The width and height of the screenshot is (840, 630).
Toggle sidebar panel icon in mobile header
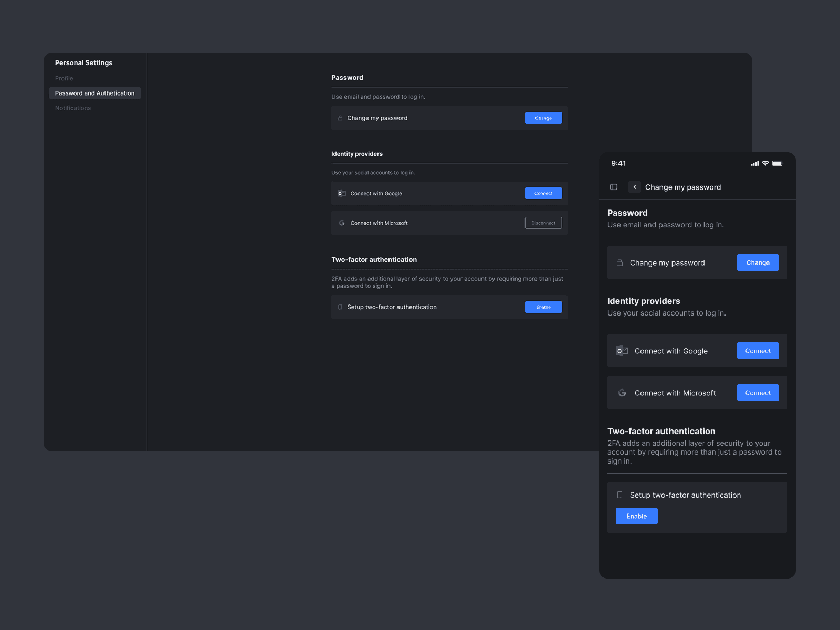(x=614, y=187)
